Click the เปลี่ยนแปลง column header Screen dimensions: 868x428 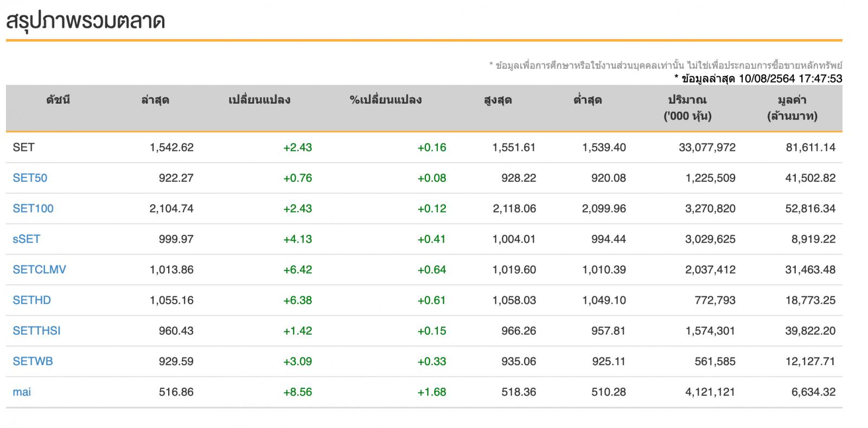point(259,100)
